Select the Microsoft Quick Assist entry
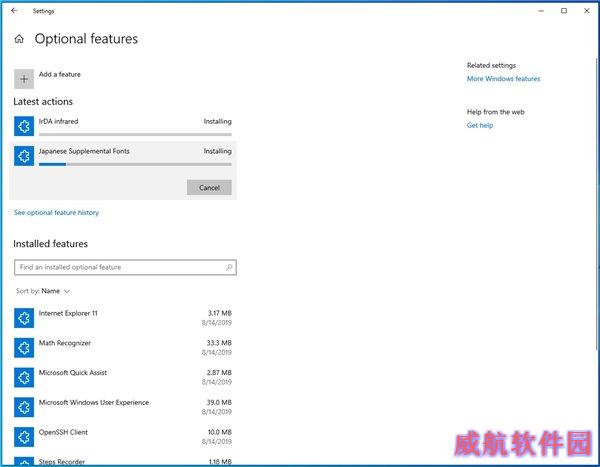The height and width of the screenshot is (467, 600). pos(123,377)
